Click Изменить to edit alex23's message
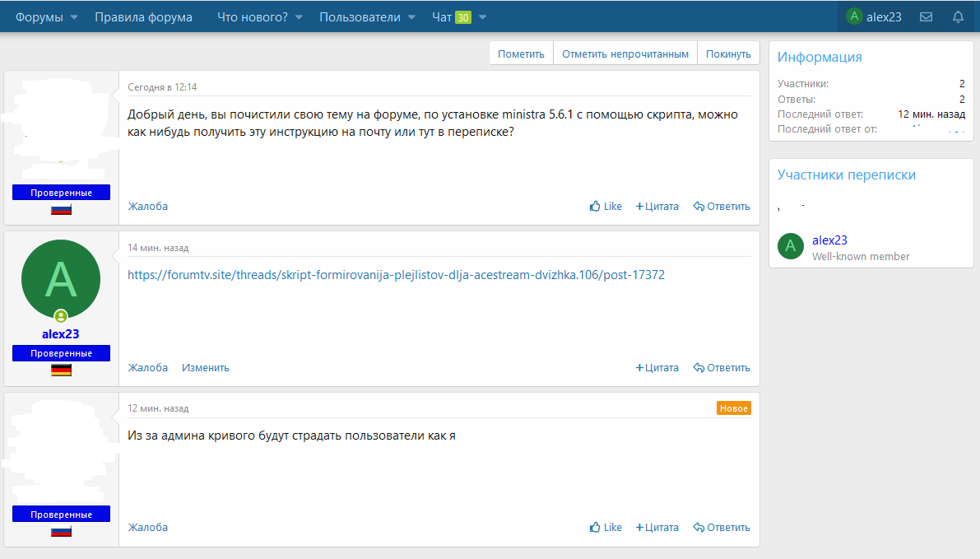 tap(206, 368)
